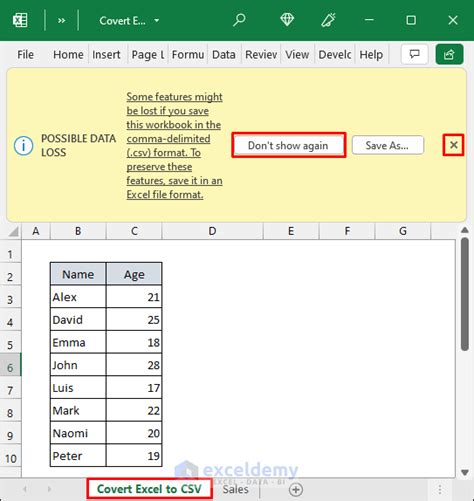Open the Comments speech bubble button
The image size is (474, 501).
414,54
